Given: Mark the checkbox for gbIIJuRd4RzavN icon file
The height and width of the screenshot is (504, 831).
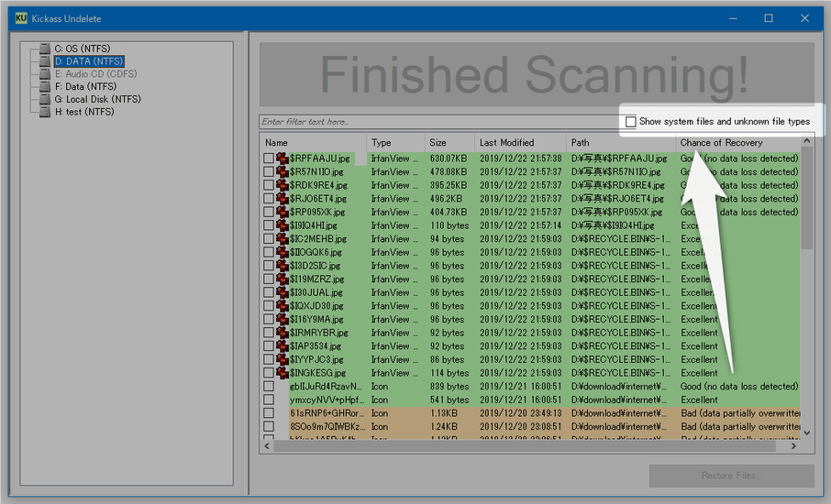Looking at the screenshot, I should click(269, 387).
